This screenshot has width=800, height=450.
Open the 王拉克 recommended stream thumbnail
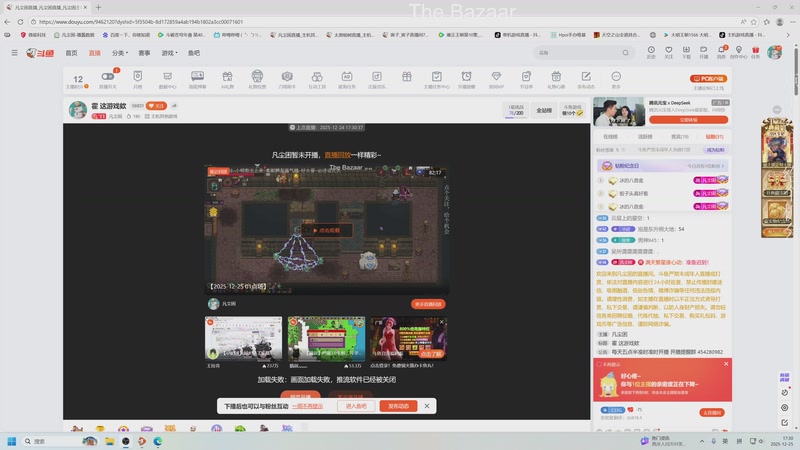point(243,338)
